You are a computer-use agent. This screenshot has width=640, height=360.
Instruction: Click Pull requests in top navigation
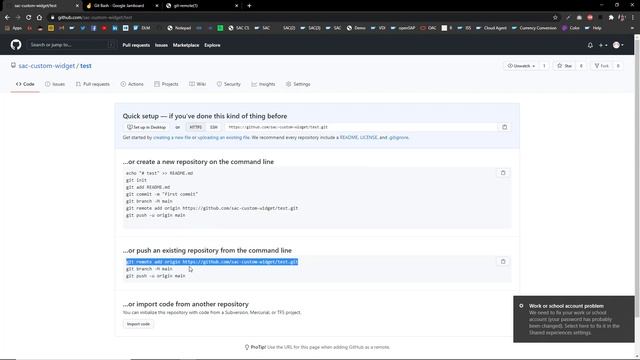pyautogui.click(x=136, y=45)
